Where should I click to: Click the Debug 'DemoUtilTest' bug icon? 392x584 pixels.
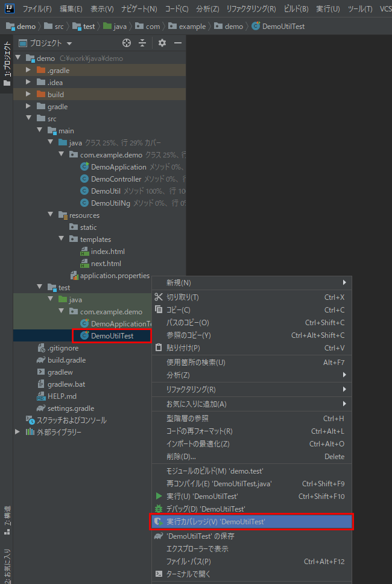pyautogui.click(x=159, y=509)
